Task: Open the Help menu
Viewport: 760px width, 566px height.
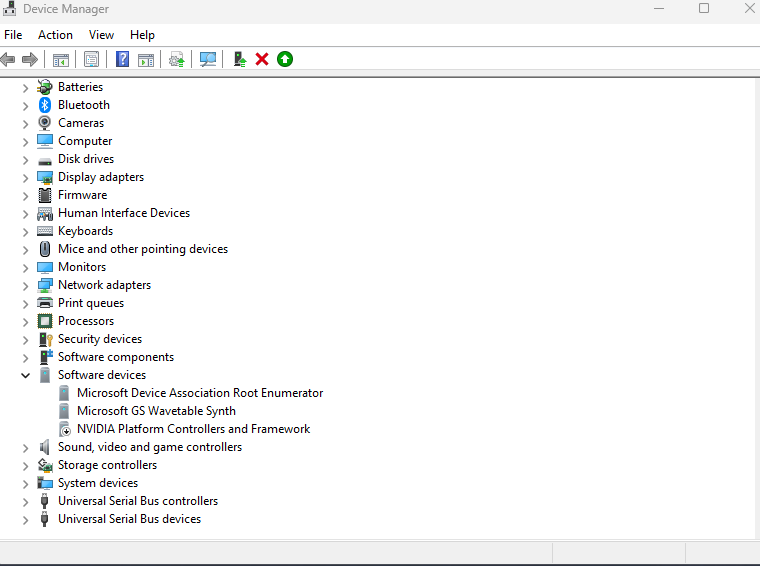Action: click(x=142, y=35)
